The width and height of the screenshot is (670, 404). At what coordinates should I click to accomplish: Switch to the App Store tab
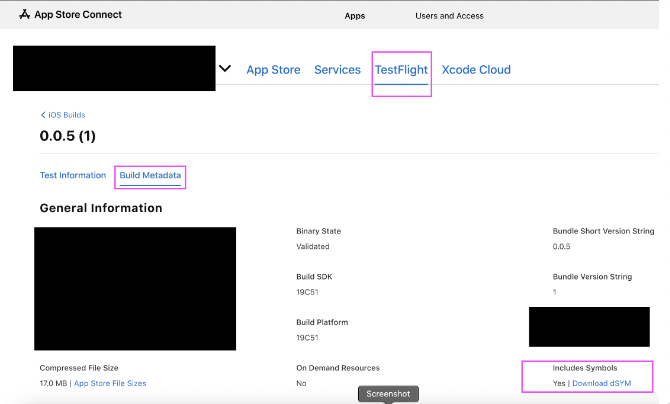pos(273,70)
